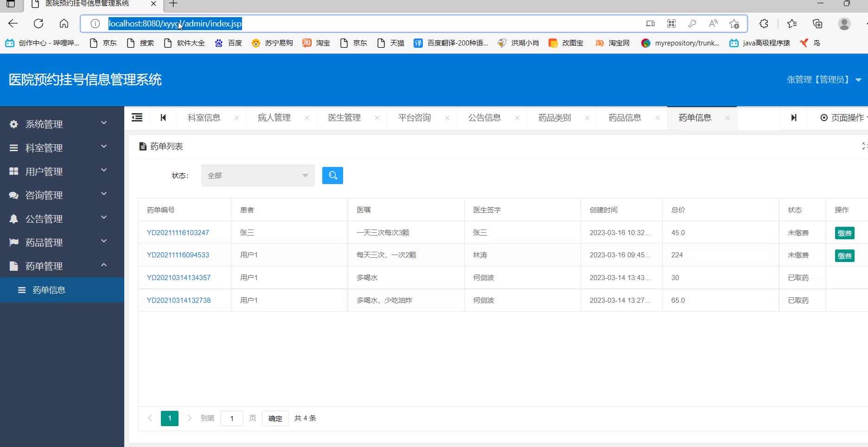868x447 pixels.
Task: Select 药单信息 in the sidebar
Action: click(49, 290)
